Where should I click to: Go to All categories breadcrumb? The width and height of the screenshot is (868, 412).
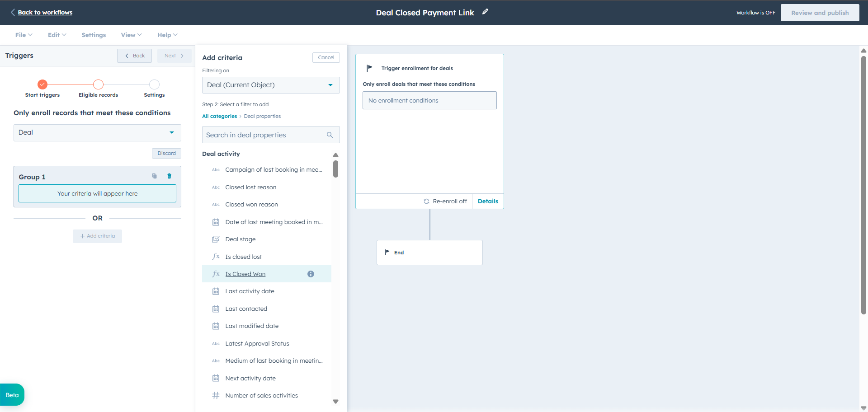click(x=219, y=116)
